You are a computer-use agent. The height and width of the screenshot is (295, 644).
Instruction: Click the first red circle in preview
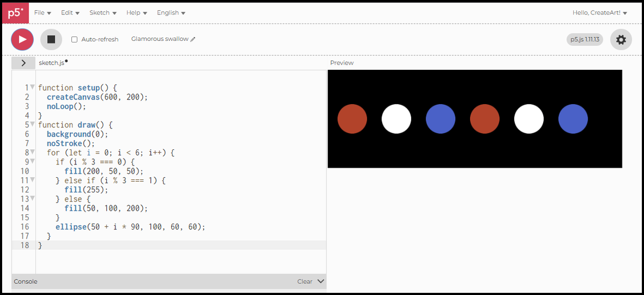tap(352, 119)
